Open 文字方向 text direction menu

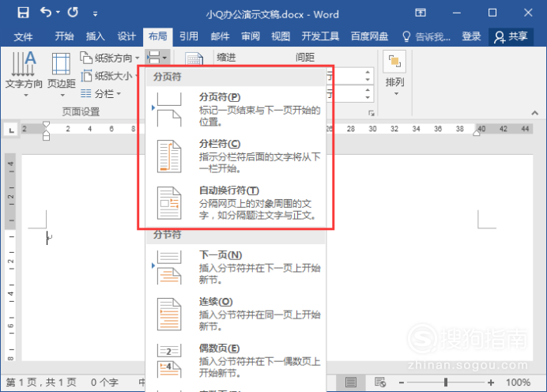[24, 73]
